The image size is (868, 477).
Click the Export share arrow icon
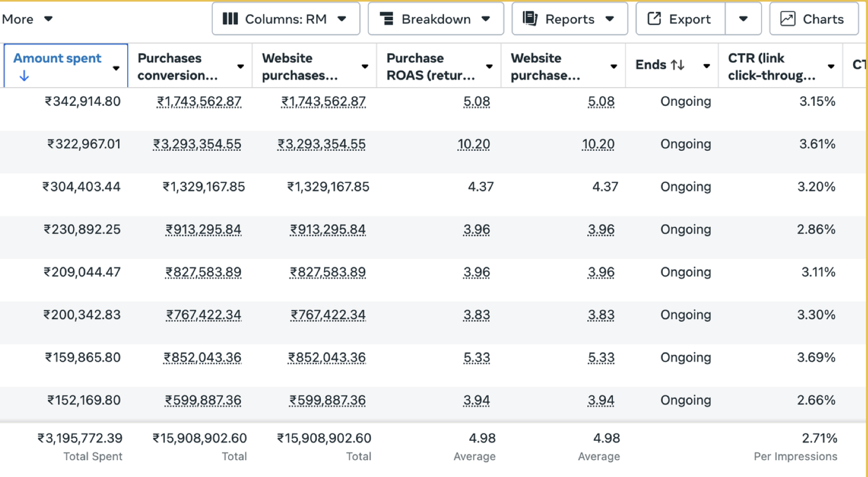(654, 19)
